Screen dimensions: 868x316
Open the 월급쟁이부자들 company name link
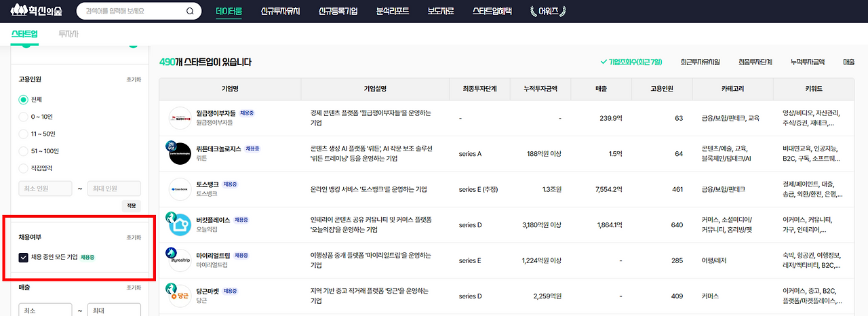click(x=215, y=113)
